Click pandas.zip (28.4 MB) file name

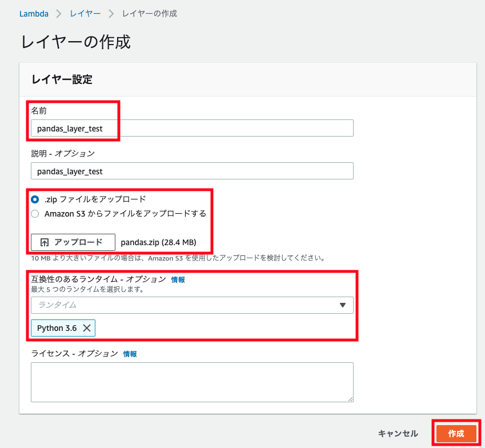(x=158, y=242)
